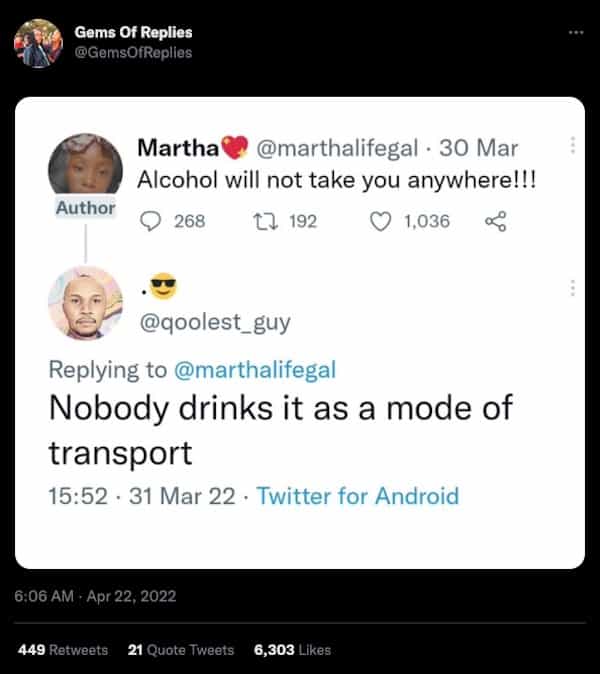
Task: Open the more options menu on Martha's tweet
Action: [x=572, y=145]
